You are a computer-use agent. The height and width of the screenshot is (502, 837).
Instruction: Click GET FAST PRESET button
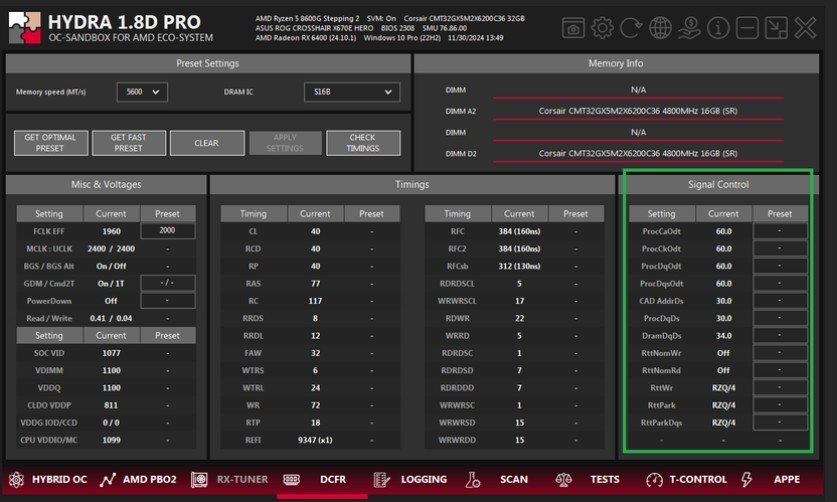click(x=129, y=143)
